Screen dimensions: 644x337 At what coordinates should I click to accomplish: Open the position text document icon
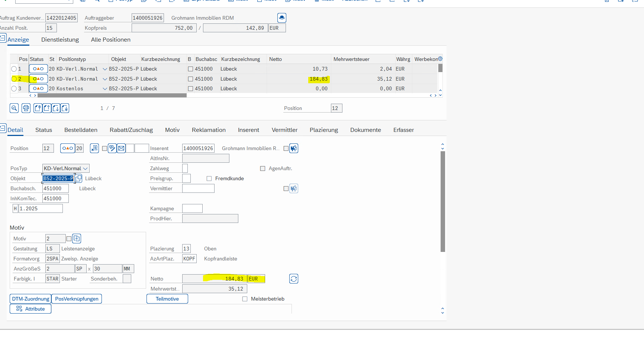pos(94,148)
